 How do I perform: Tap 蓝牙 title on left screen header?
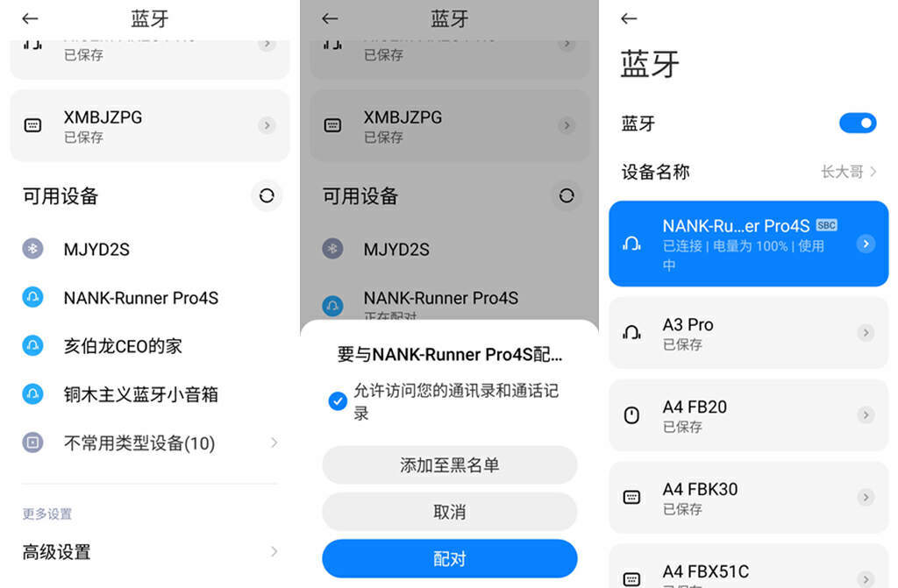click(149, 19)
